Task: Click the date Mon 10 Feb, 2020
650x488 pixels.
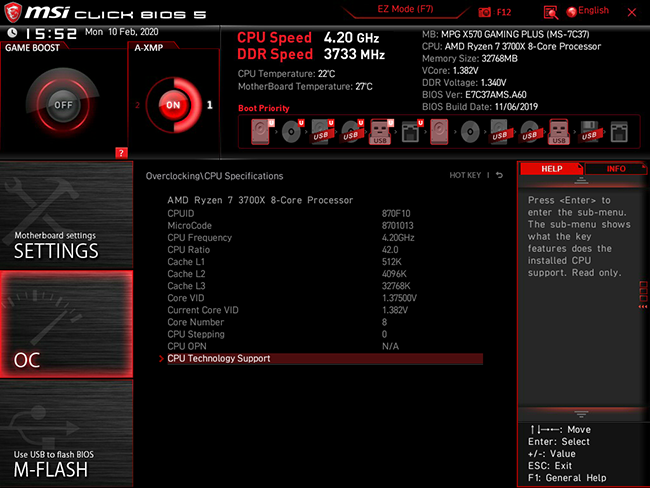Action: click(121, 32)
